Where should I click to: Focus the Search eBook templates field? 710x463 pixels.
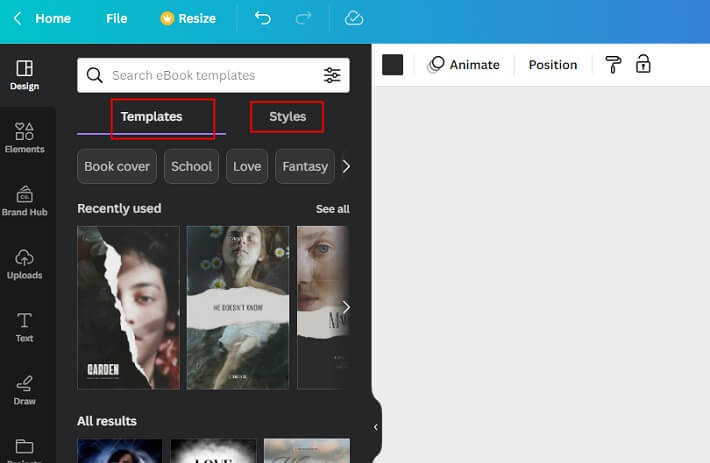(x=213, y=75)
